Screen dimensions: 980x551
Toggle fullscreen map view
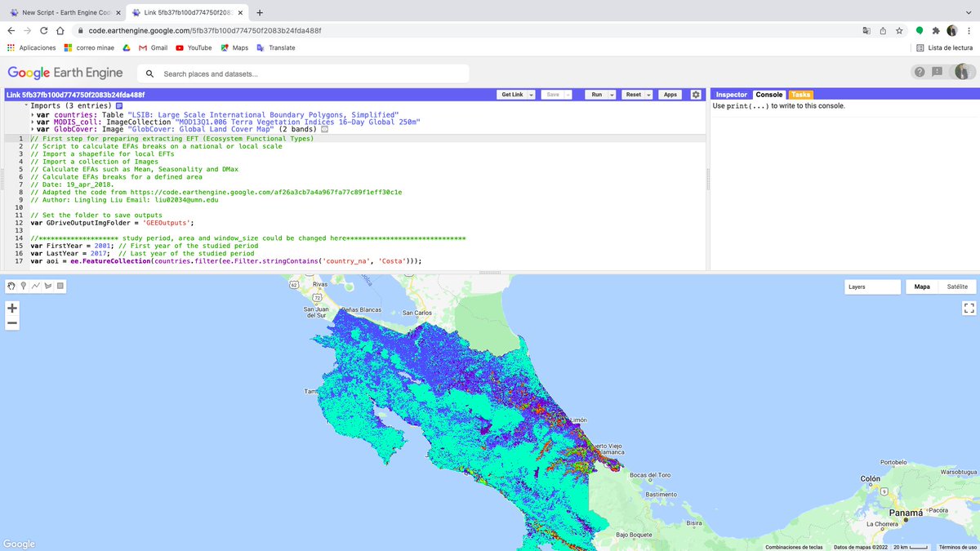point(969,308)
